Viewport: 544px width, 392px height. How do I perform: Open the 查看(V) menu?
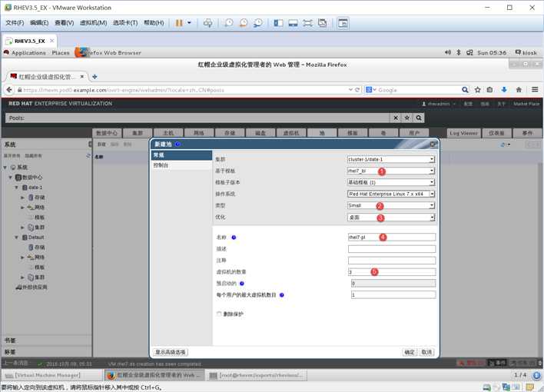pyautogui.click(x=65, y=23)
